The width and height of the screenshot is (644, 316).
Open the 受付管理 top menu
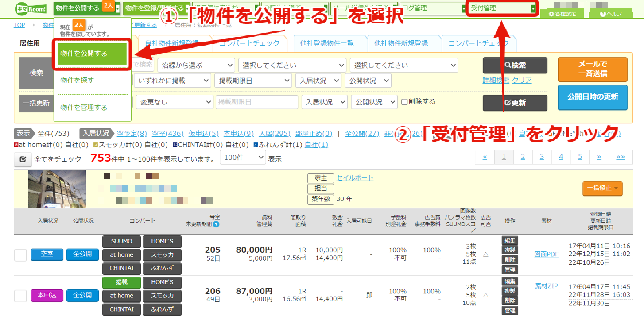tap(503, 8)
